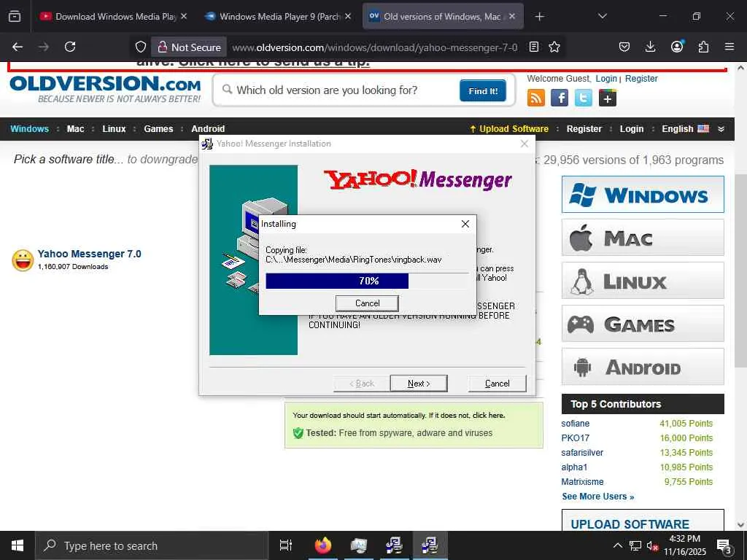Open Windows category banner in sidebar
The width and height of the screenshot is (747, 560).
[x=643, y=194]
